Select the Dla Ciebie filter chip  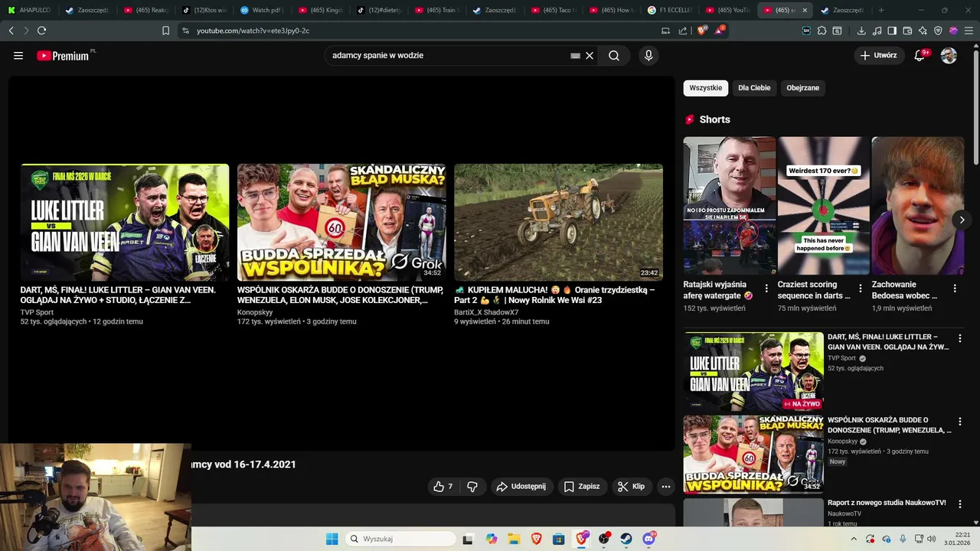754,88
